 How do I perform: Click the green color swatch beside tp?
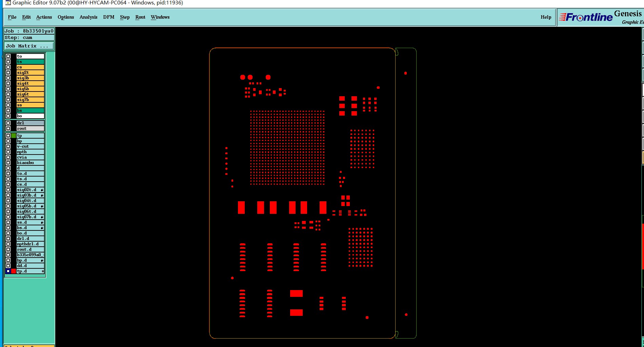pos(14,136)
